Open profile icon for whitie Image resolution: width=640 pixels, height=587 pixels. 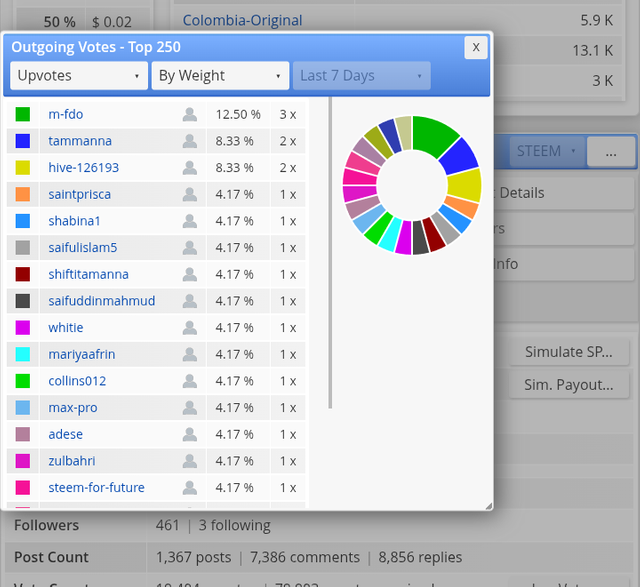pos(190,328)
